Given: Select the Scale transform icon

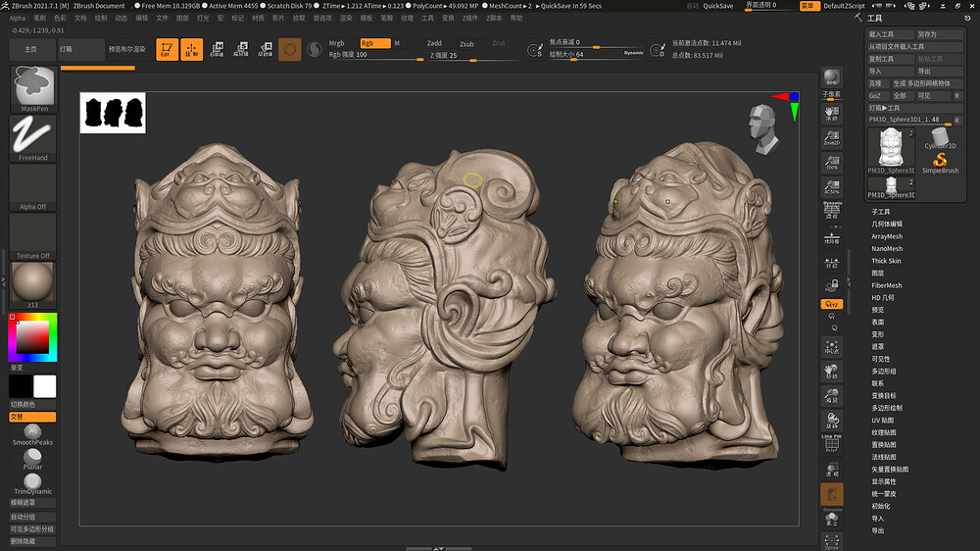Looking at the screenshot, I should point(241,49).
